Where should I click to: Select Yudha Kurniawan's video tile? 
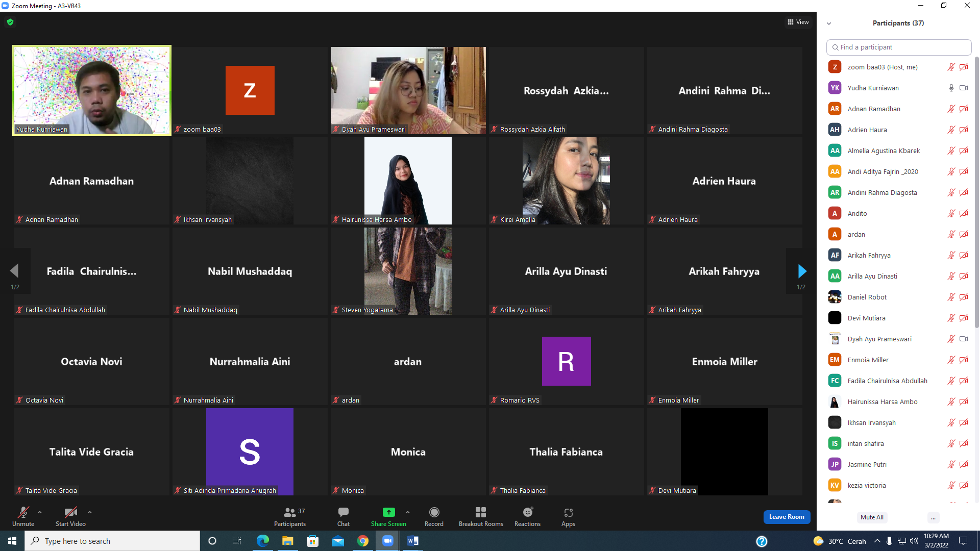92,90
